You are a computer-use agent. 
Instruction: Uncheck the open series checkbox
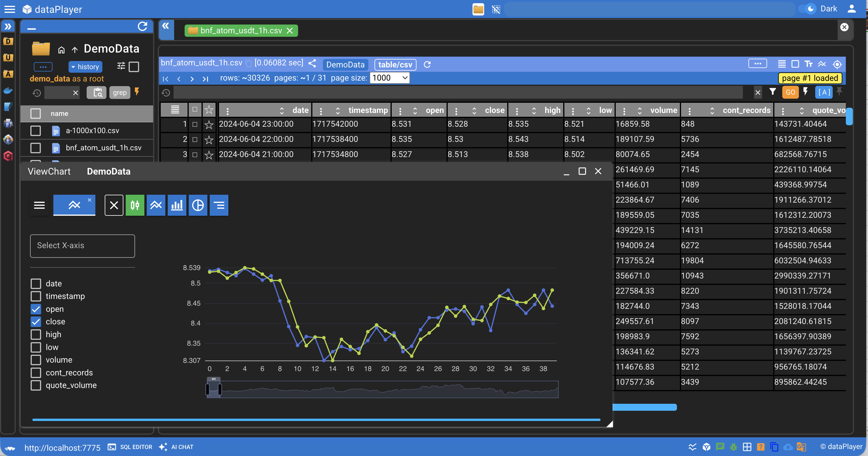pos(36,309)
